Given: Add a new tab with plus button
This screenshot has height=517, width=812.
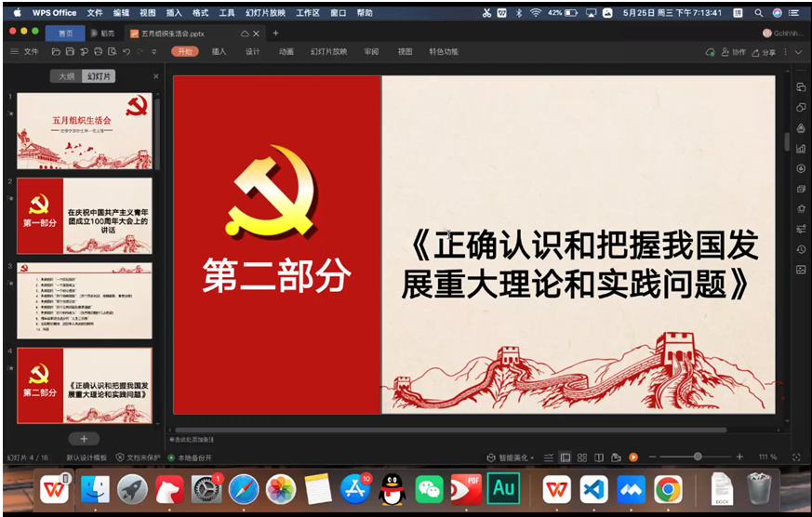Looking at the screenshot, I should 275,33.
